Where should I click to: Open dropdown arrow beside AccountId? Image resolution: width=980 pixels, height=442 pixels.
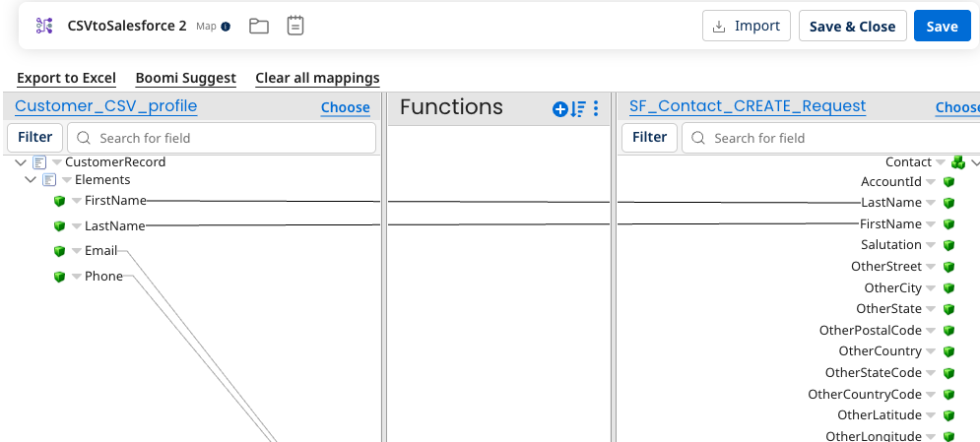(x=931, y=182)
